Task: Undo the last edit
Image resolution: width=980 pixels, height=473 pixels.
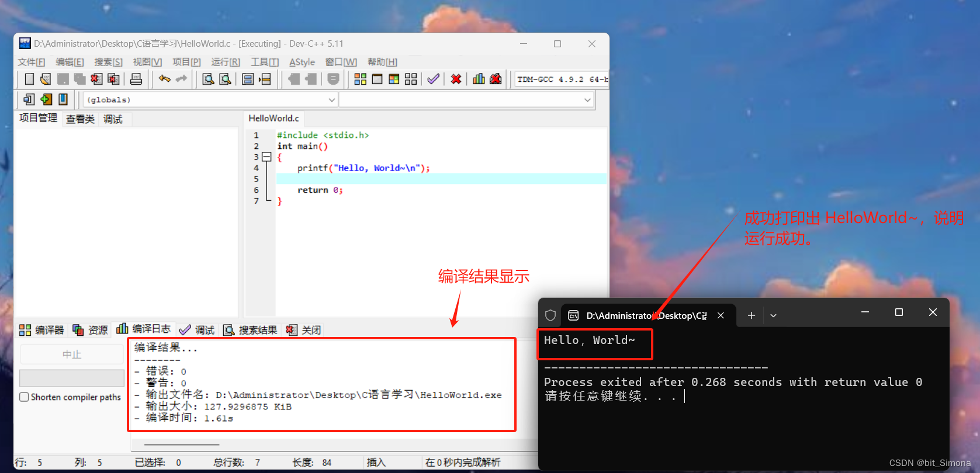Action: click(x=165, y=79)
